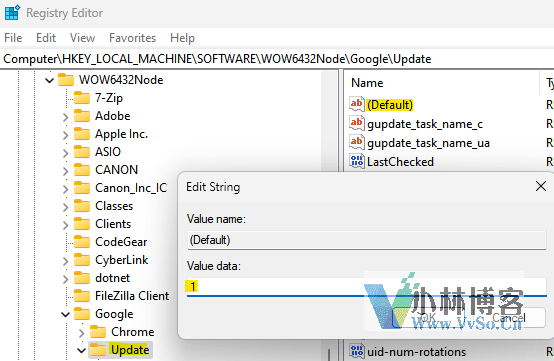
Task: Select the CyberLink folder icon
Action: (82, 260)
